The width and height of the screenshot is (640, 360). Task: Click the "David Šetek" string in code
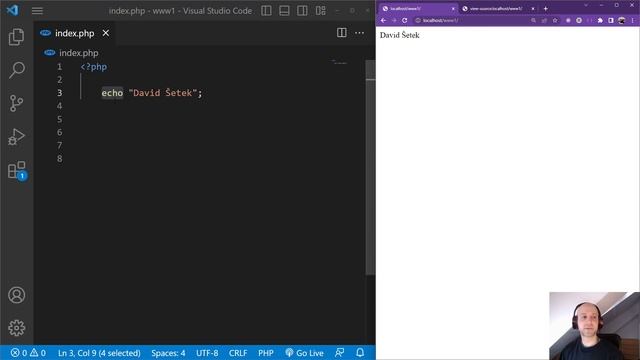(163, 93)
